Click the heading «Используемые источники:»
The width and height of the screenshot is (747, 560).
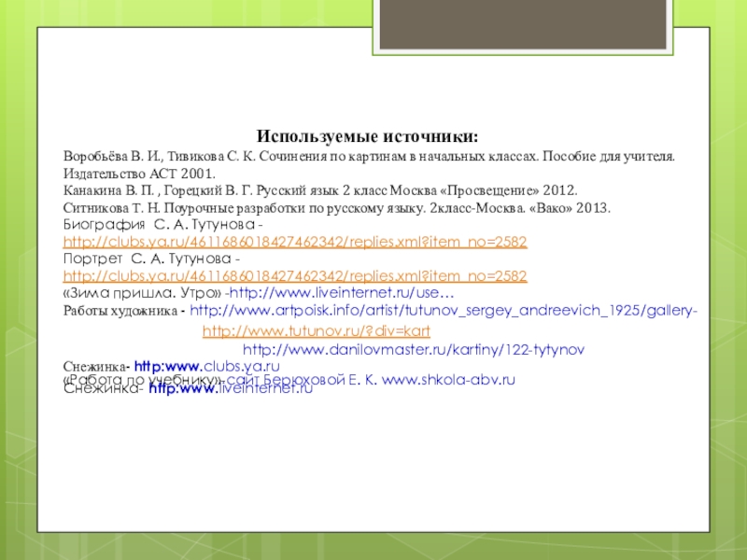tap(367, 136)
